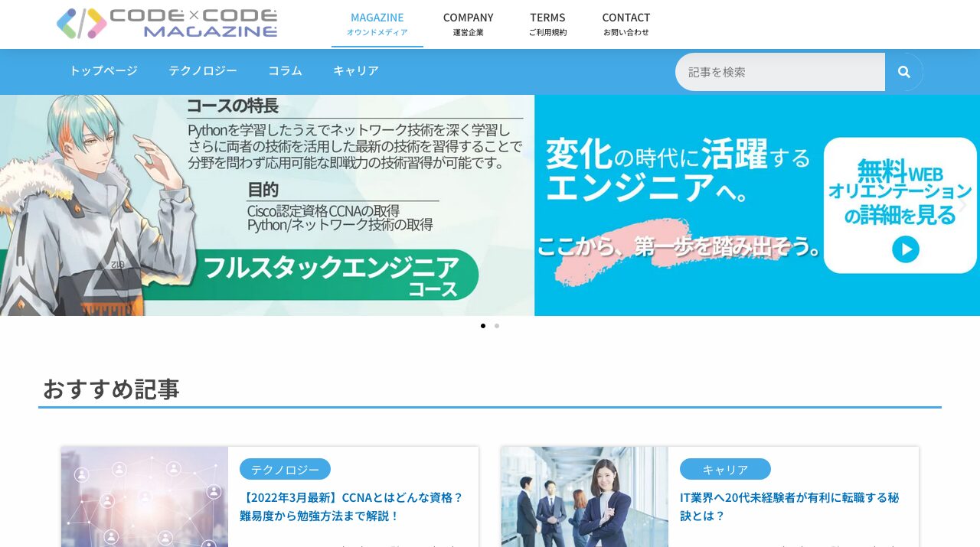Click the play icon on the orientation banner
The width and height of the screenshot is (980, 547).
pyautogui.click(x=906, y=249)
